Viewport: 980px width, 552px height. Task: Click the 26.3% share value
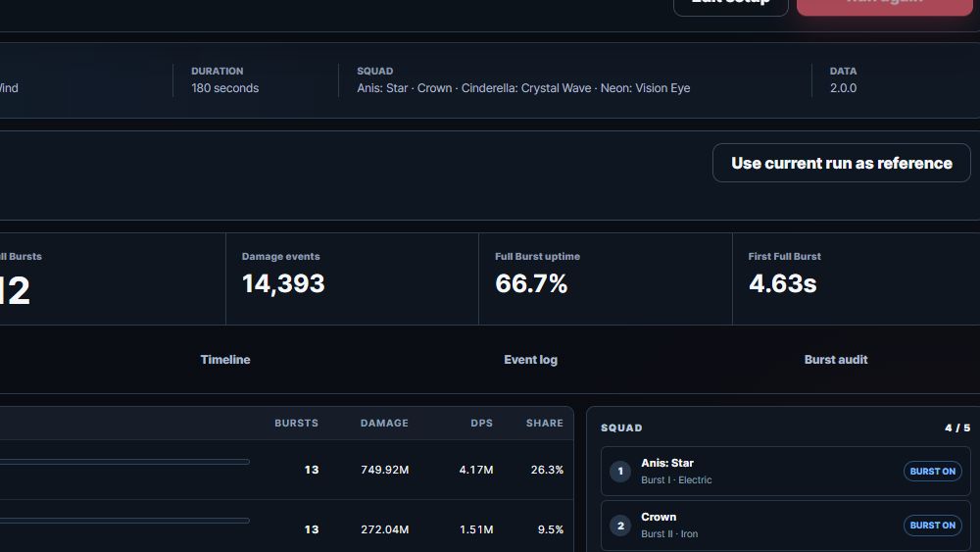(547, 470)
